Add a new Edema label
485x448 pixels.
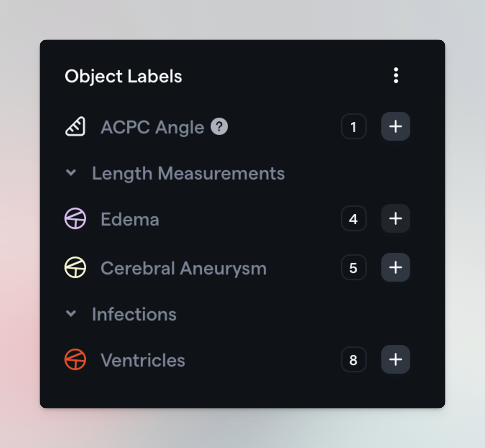[395, 219]
